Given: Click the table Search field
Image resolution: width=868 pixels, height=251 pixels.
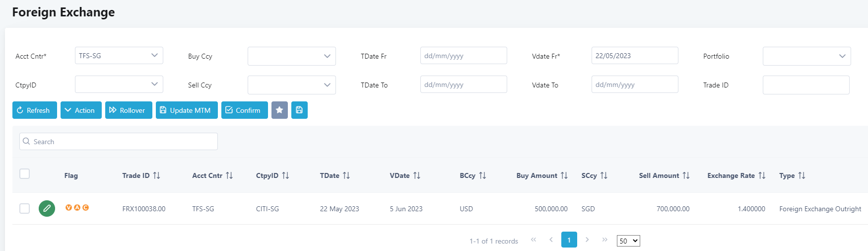Looking at the screenshot, I should (118, 142).
